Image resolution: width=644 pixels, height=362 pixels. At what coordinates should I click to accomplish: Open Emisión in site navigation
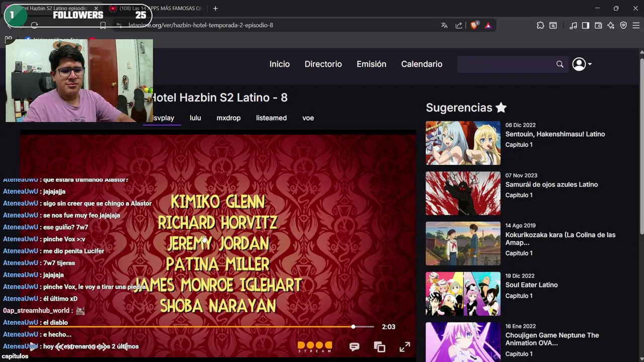click(x=371, y=64)
